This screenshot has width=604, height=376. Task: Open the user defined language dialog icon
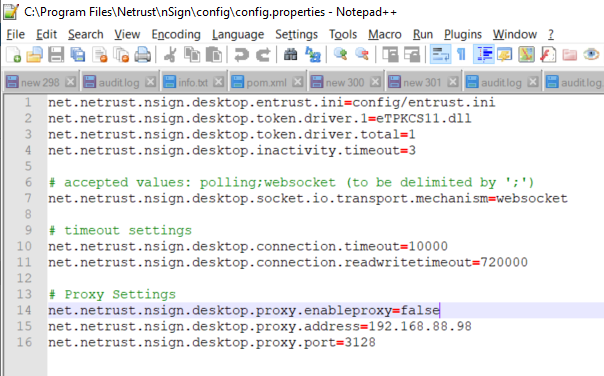[504, 54]
